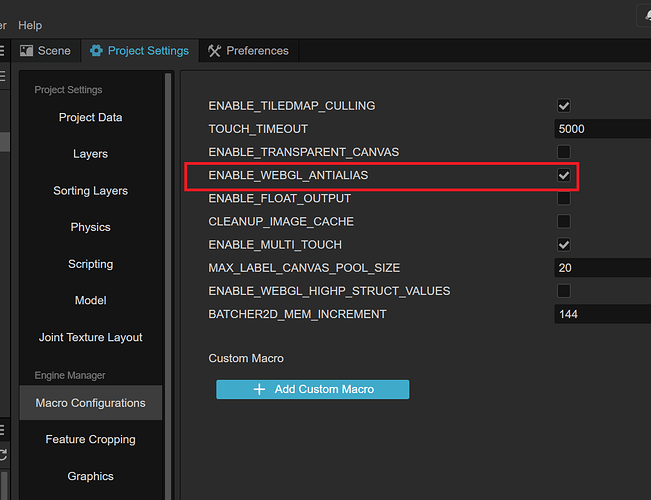
Task: Uncheck ENABLE_WEBGL_ANTIALIAS
Action: pos(564,175)
